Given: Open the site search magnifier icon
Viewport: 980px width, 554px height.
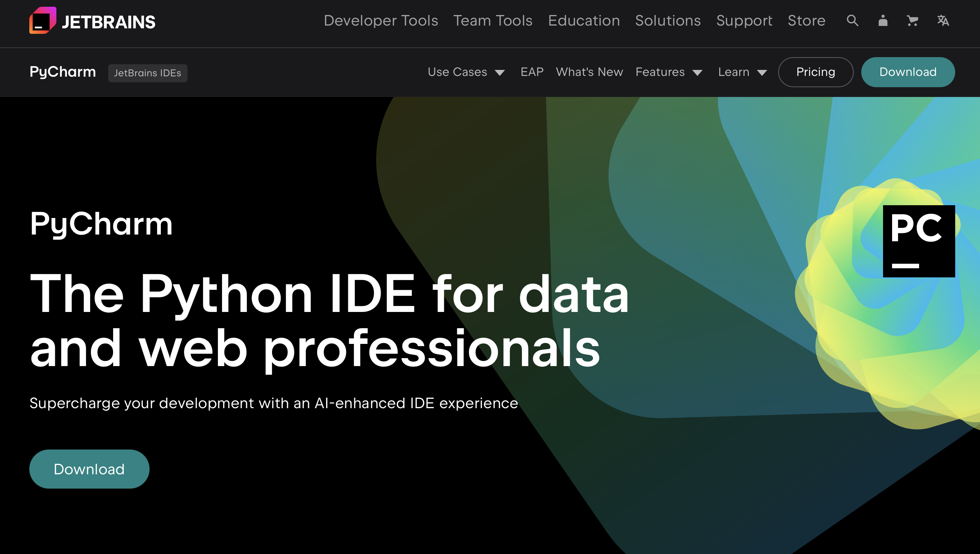Looking at the screenshot, I should [x=852, y=21].
